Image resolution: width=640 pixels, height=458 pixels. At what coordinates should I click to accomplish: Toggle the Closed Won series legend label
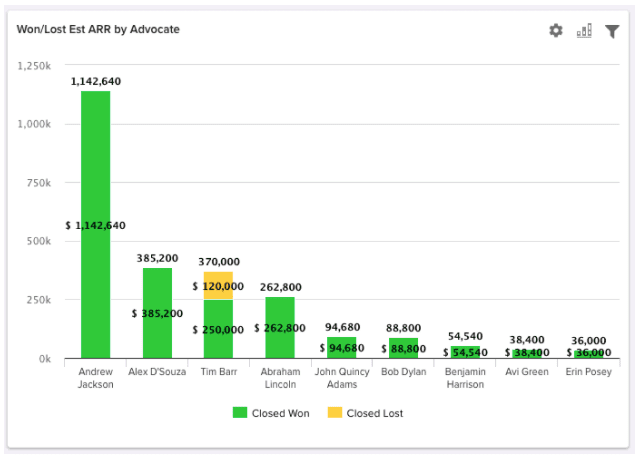(280, 412)
